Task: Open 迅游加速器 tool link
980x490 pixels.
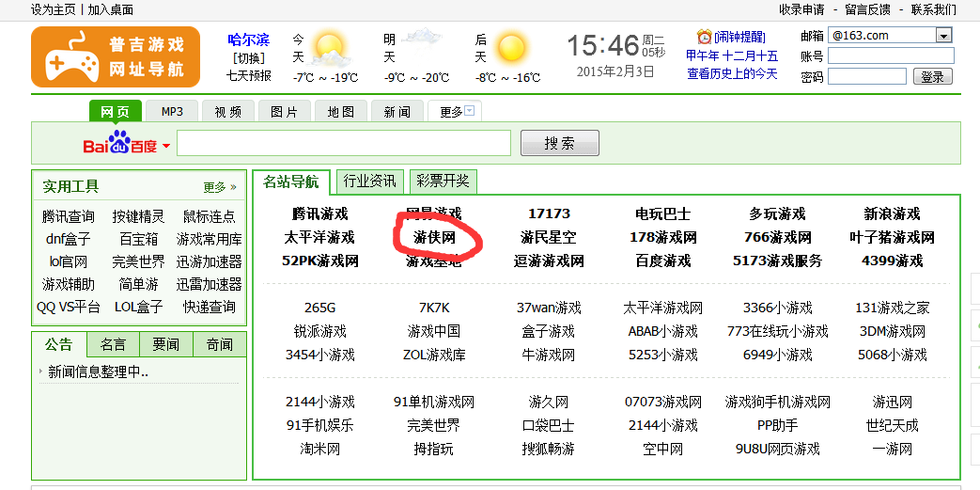Action: (x=209, y=261)
